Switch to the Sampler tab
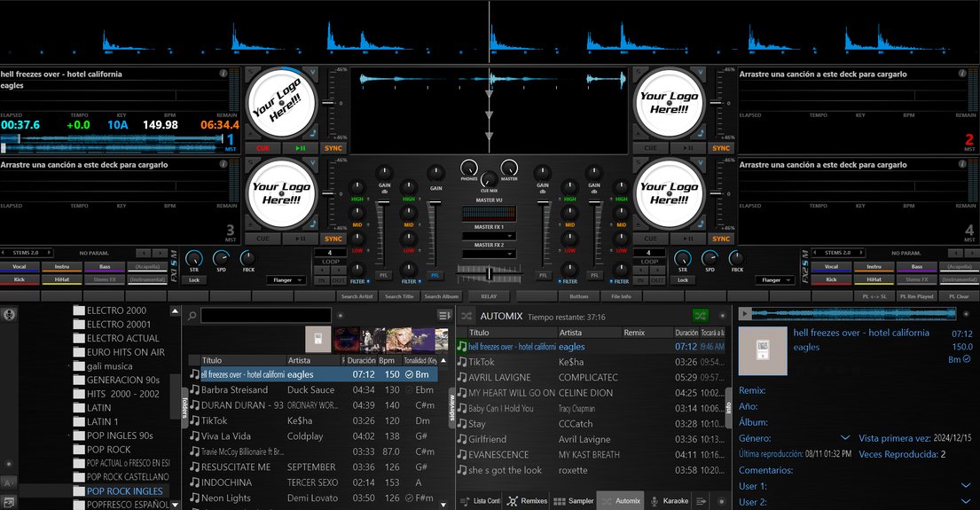The image size is (980, 510). pyautogui.click(x=574, y=500)
